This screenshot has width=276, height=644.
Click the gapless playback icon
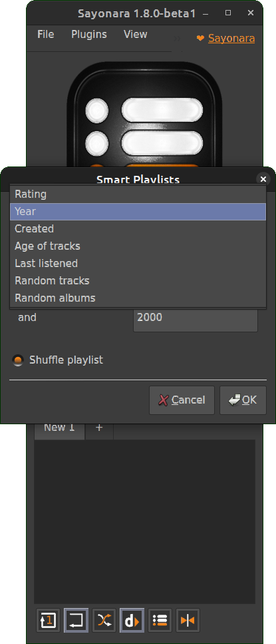point(188,620)
